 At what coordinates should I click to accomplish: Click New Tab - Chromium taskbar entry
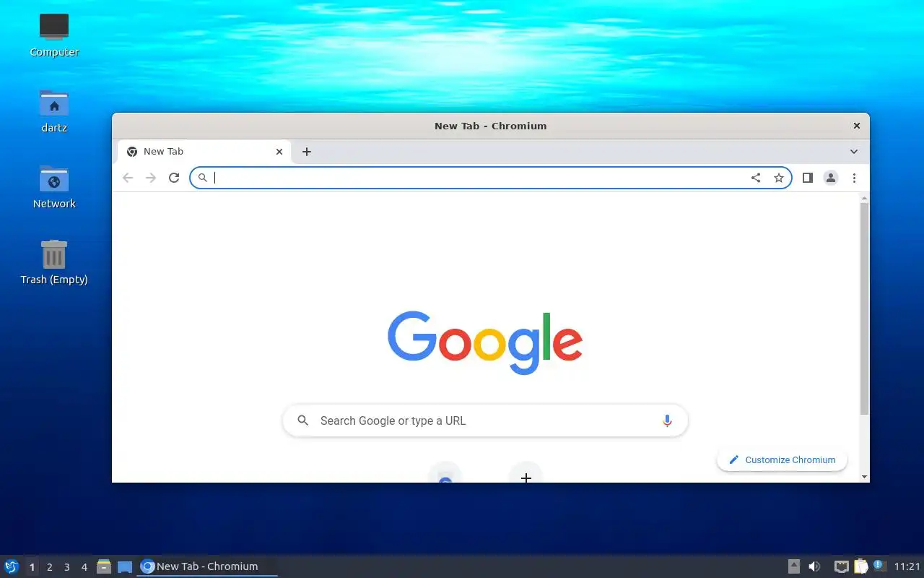pyautogui.click(x=207, y=566)
